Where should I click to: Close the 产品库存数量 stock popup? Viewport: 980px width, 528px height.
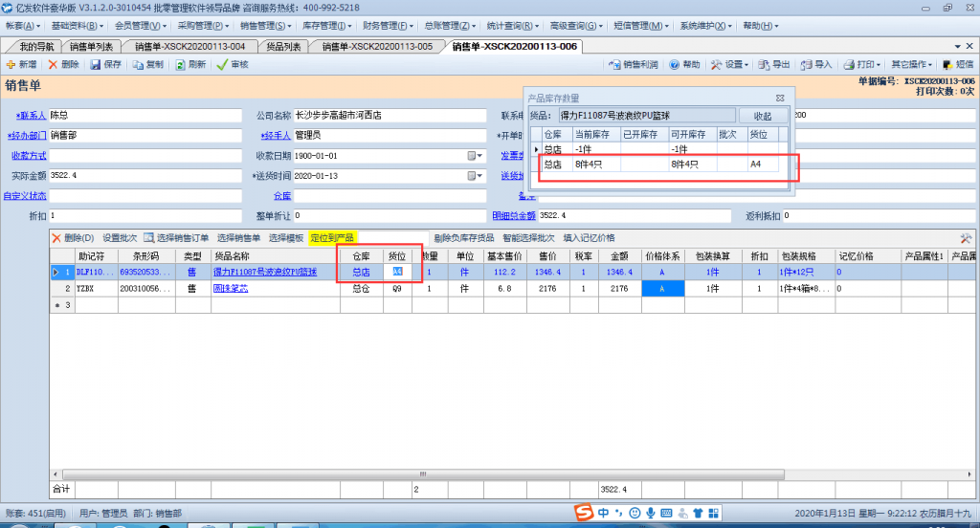780,99
